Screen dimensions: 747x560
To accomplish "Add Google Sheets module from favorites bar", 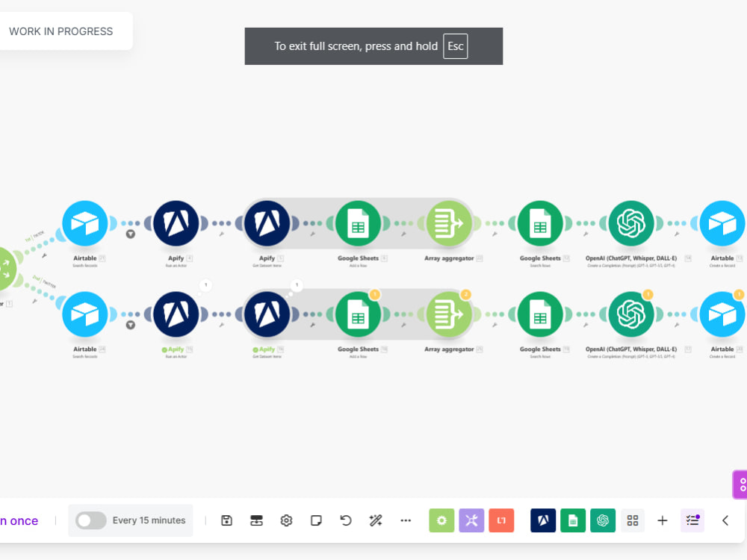I will [573, 520].
